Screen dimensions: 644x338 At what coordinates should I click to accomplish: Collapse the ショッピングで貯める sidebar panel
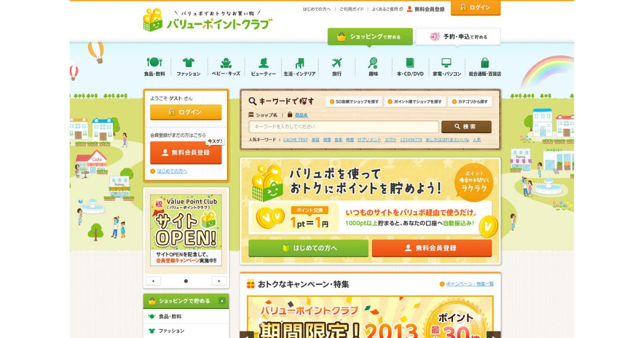222,301
